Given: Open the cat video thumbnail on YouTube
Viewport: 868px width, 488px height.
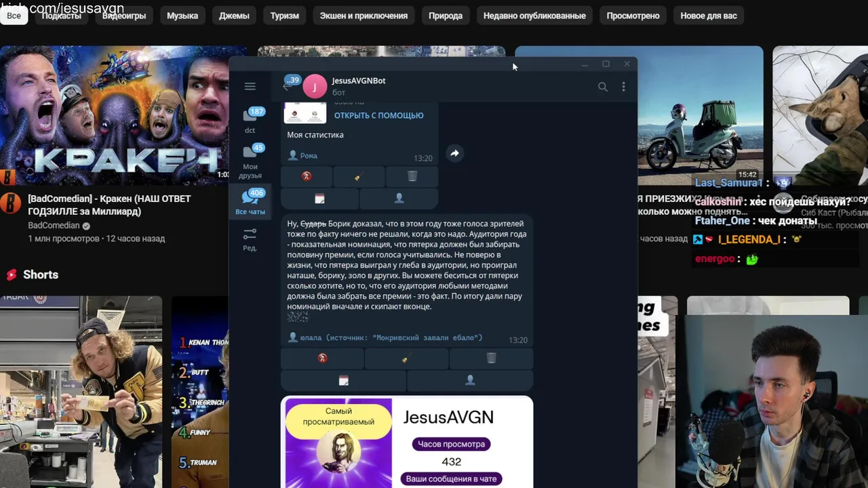Looking at the screenshot, I should pyautogui.click(x=820, y=115).
